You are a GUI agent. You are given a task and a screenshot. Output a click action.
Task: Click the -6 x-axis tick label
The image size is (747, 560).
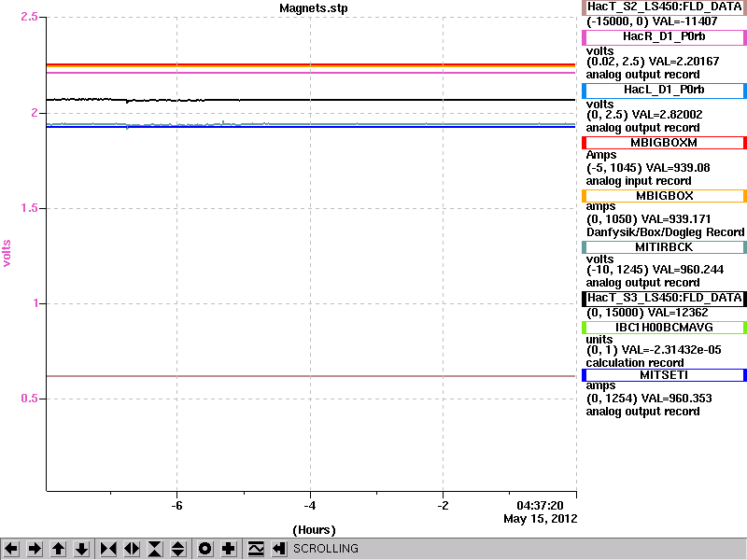(x=176, y=506)
